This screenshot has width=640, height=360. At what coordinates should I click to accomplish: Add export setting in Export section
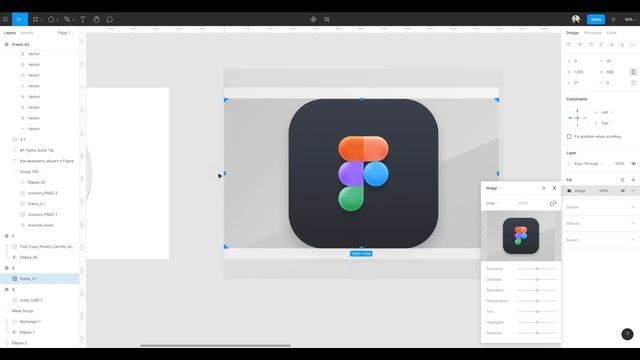(x=633, y=240)
